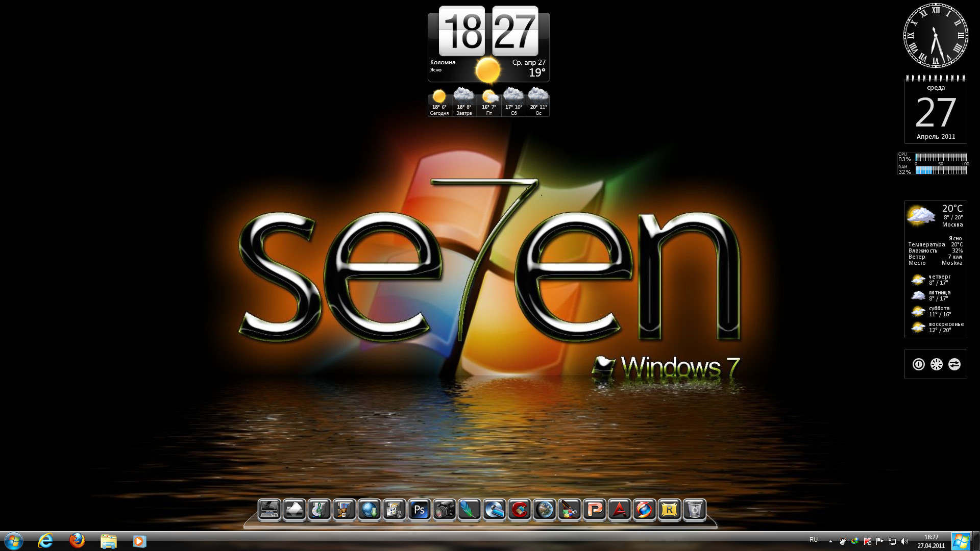Click the analog Roman numeral clock gadget
980x551 pixels.
(x=936, y=36)
